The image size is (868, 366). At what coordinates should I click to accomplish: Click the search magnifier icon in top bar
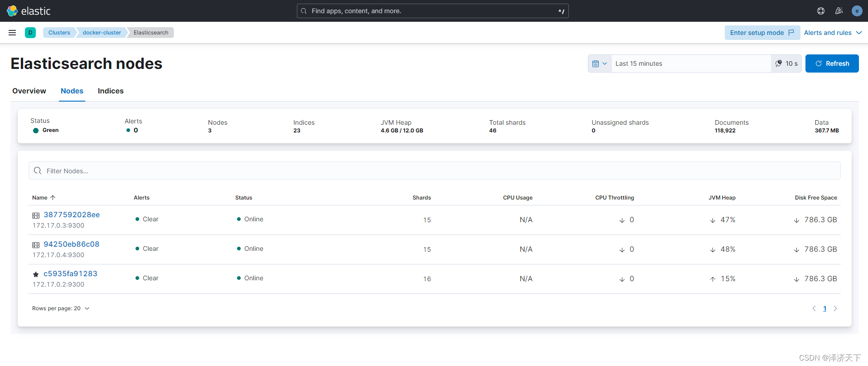[x=304, y=11]
